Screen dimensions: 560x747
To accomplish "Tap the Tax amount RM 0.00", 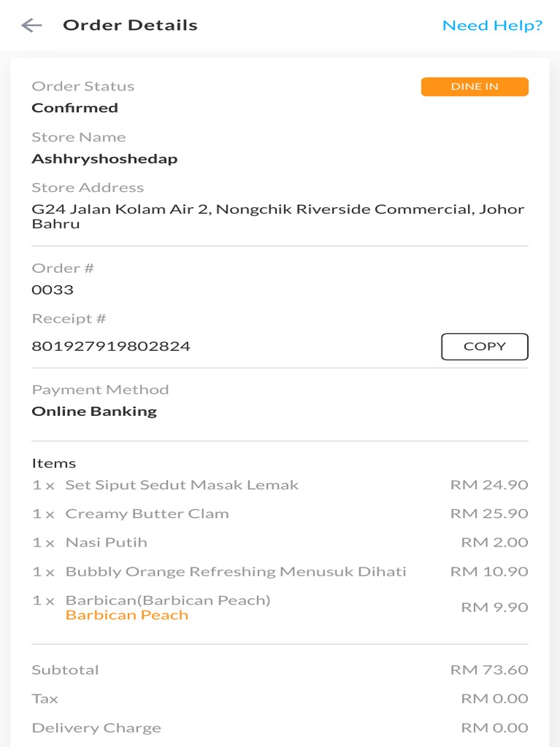I will pos(494,699).
